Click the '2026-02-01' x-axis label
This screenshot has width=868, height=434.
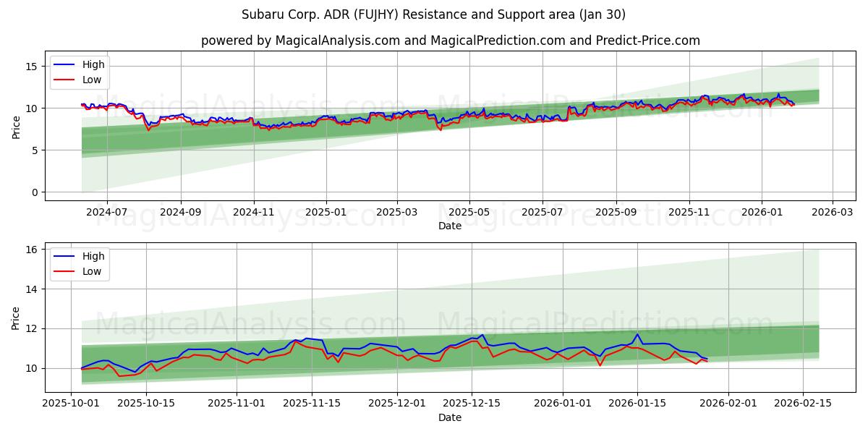tap(728, 404)
